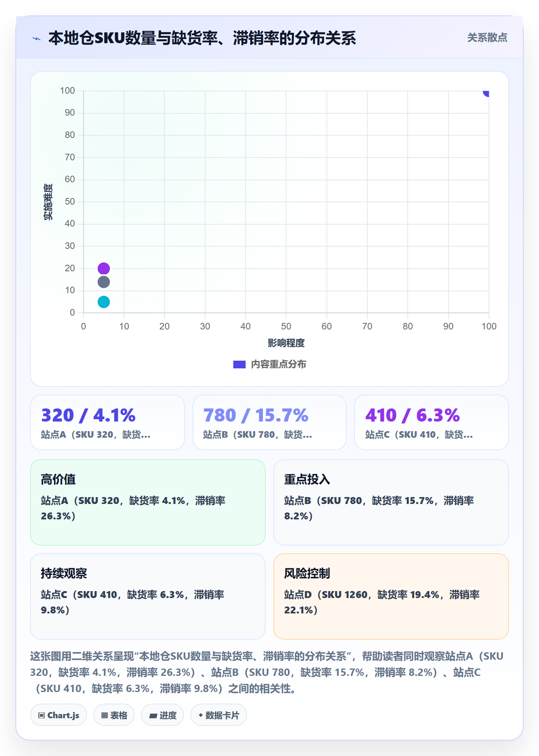
Task: Select the cyan scatter data point
Action: coord(104,302)
